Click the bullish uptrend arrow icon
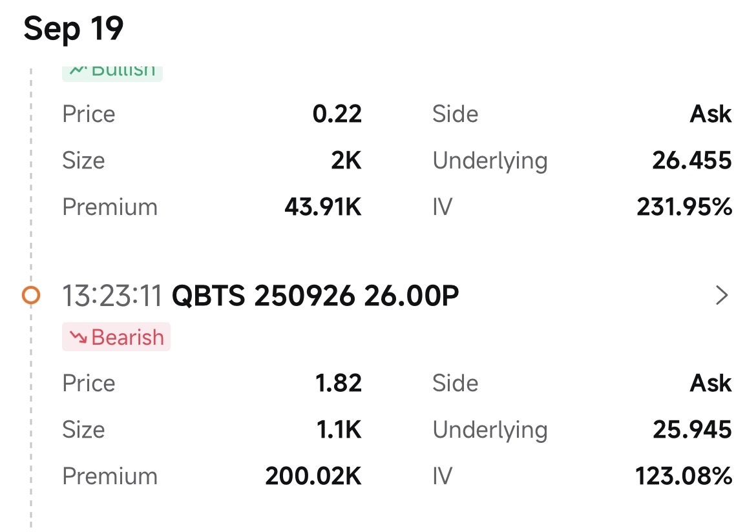756x532 pixels. (x=79, y=71)
